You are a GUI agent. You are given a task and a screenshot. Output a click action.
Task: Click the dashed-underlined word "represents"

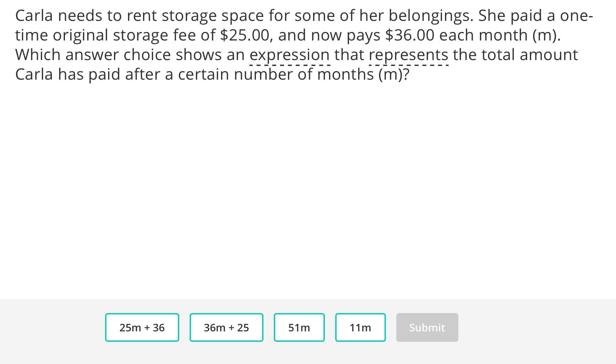pyautogui.click(x=408, y=55)
